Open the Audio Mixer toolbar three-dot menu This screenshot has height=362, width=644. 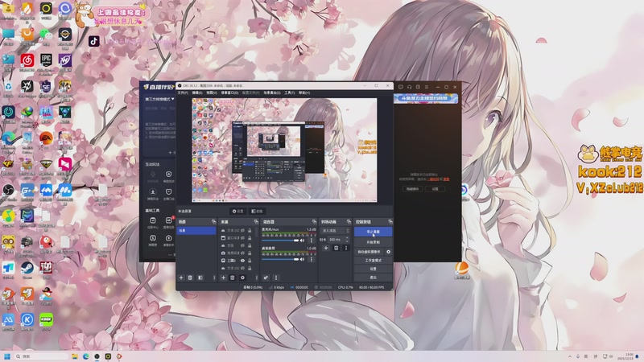pos(276,278)
